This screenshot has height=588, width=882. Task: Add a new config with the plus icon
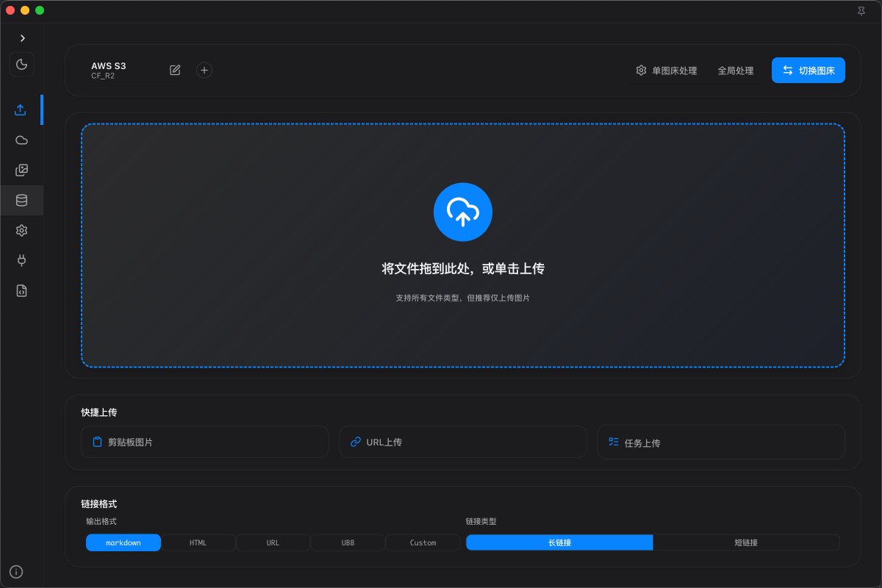coord(204,71)
